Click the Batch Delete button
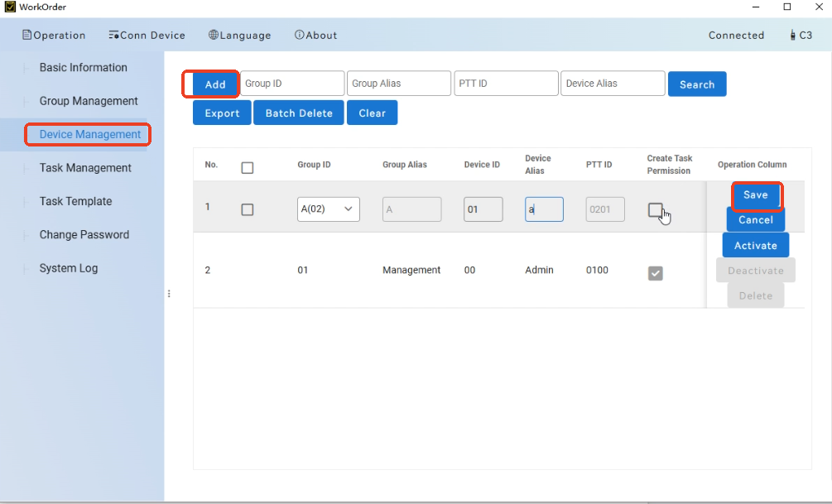The image size is (832, 504). coord(299,113)
